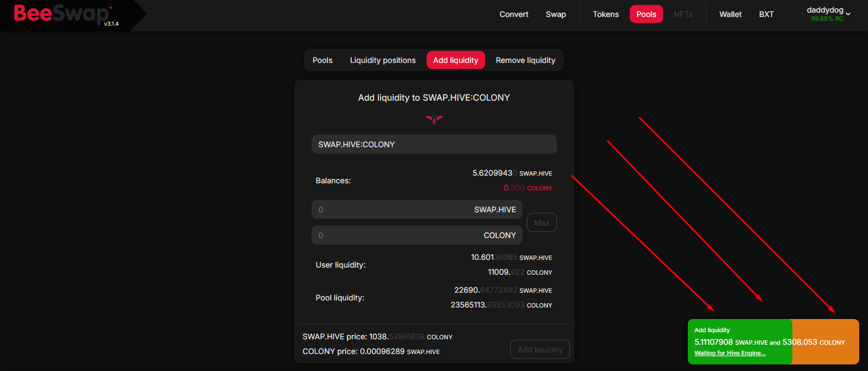Open the Wallet page
Viewport: 868px width, 371px height.
tap(731, 14)
